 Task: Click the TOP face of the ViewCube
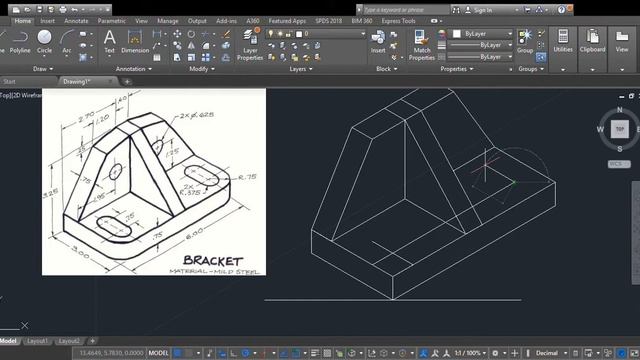click(x=620, y=129)
